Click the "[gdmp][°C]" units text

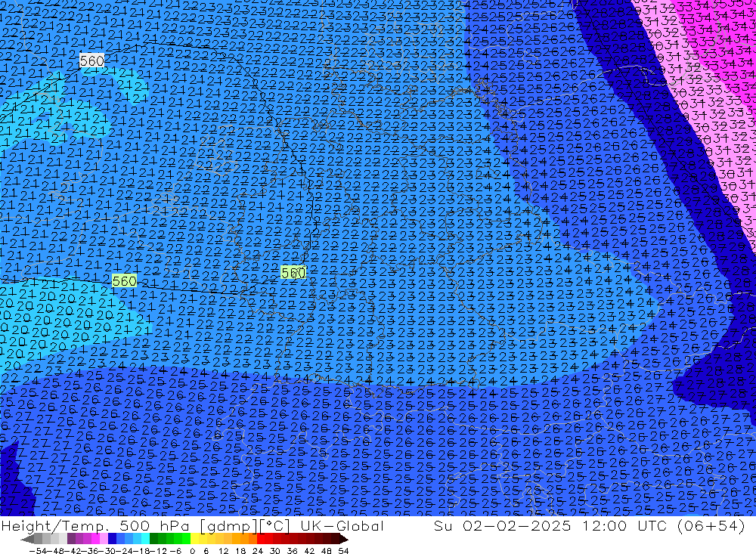coord(246,526)
